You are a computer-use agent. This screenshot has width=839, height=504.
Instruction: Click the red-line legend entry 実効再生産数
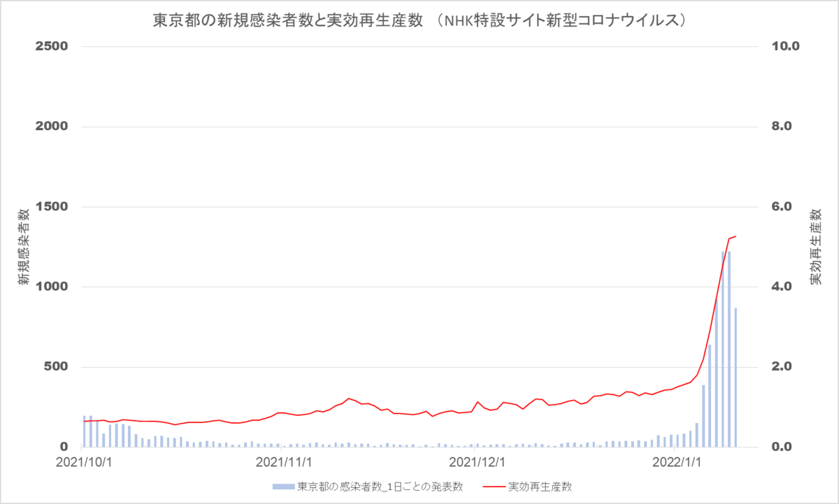(540, 487)
